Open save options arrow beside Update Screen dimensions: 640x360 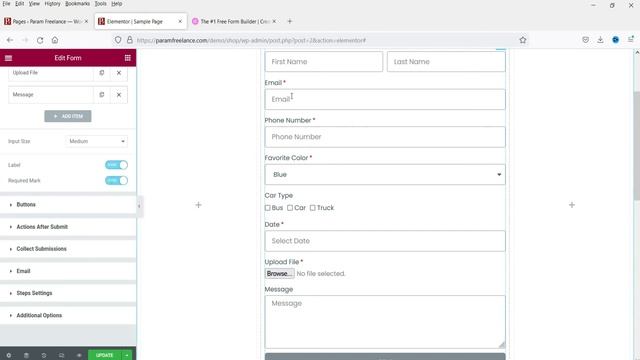point(127,355)
